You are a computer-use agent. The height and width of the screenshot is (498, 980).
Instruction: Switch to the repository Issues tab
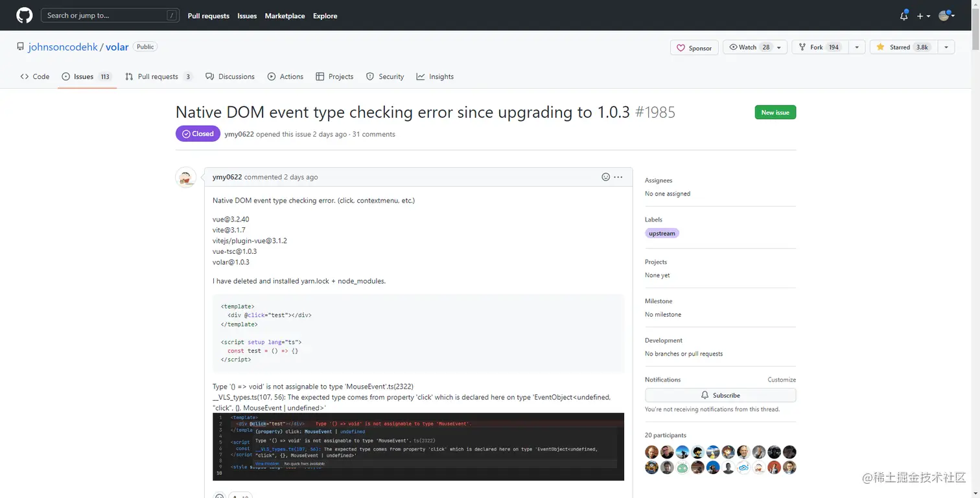(87, 76)
